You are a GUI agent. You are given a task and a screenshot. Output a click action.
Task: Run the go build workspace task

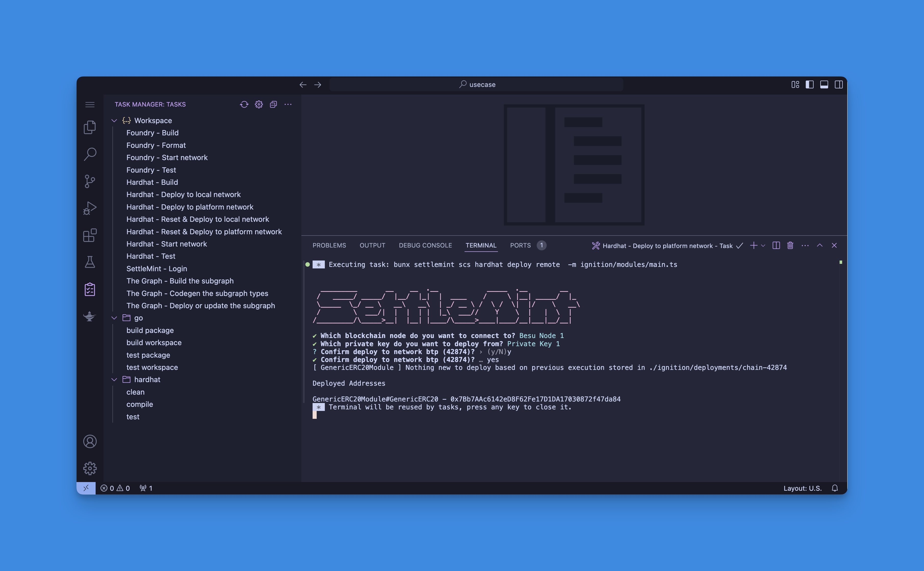point(154,343)
